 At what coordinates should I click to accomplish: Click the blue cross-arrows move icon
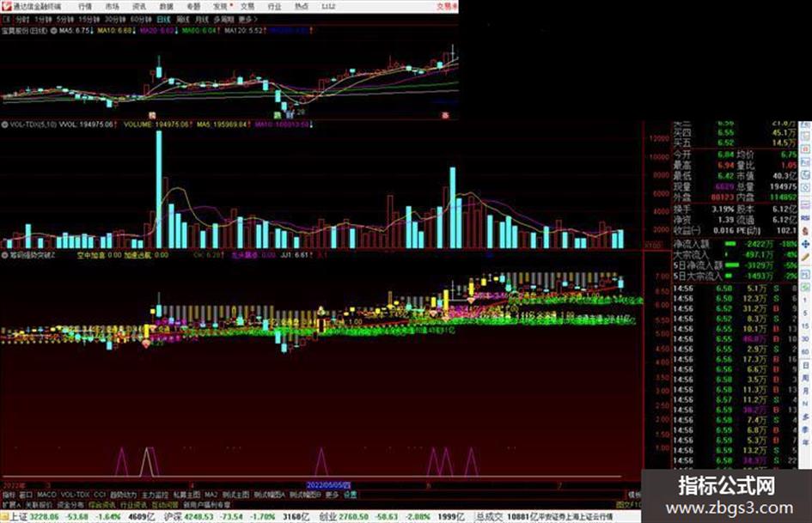(x=805, y=244)
